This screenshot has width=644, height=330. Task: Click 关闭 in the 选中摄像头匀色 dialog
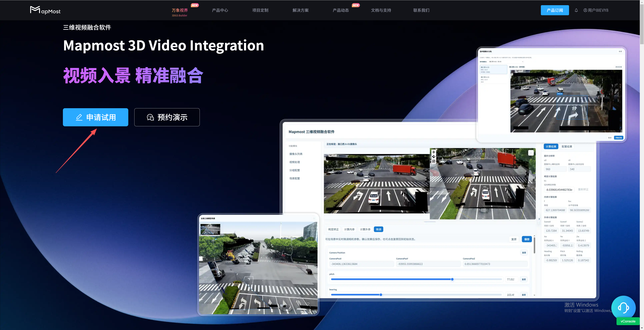620,51
